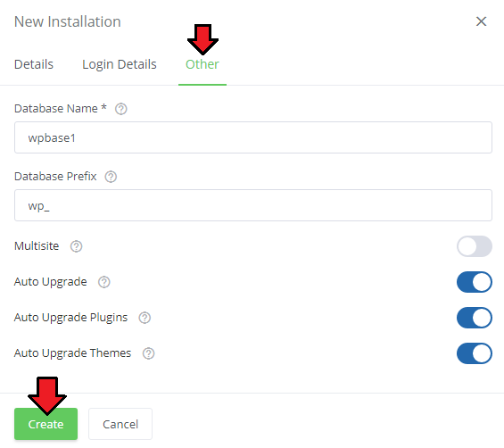Click the help icon beside Database Name

[120, 109]
